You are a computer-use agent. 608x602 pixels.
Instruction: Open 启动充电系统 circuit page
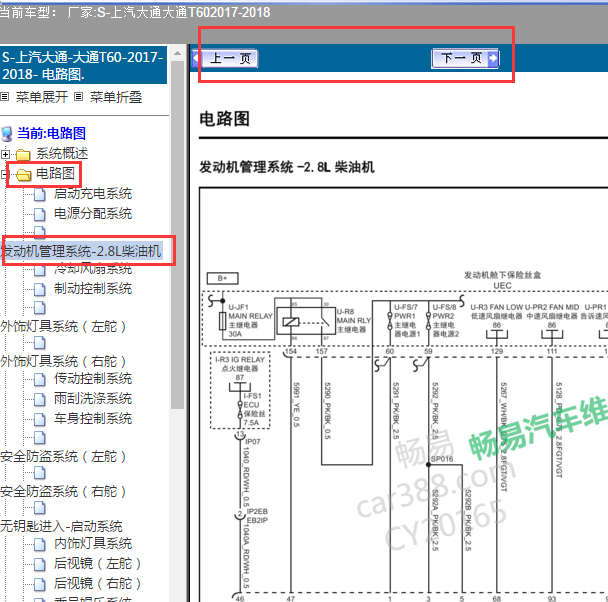[93, 193]
